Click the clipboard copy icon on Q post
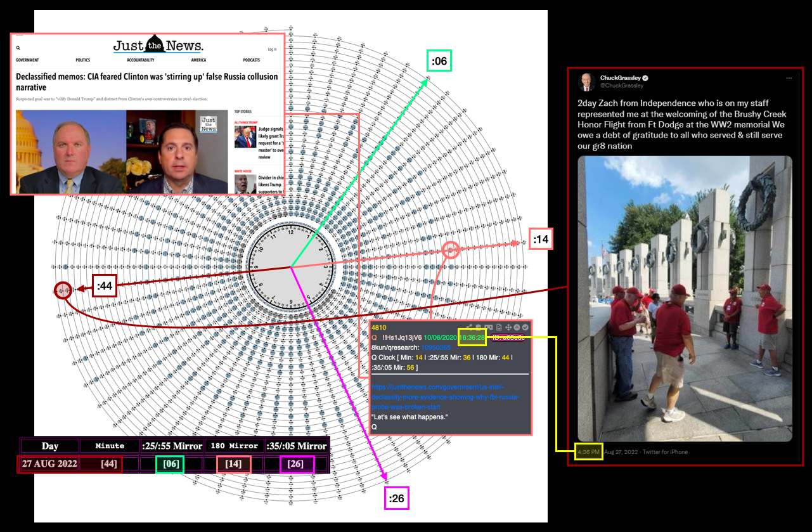Screen dimensions: 812x532 tap(478, 327)
